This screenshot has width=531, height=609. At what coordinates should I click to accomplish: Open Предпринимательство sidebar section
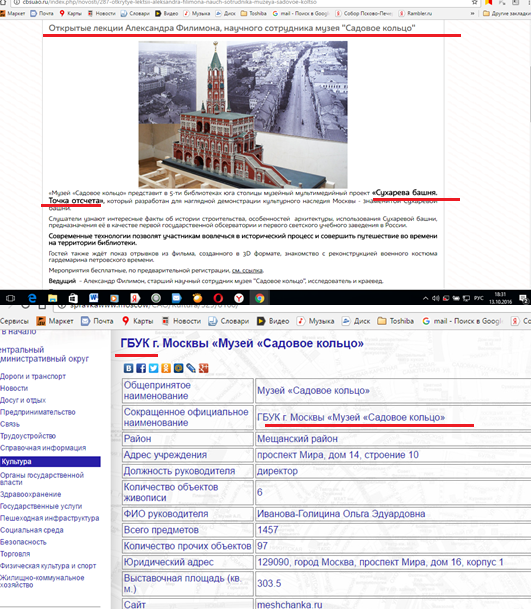click(38, 412)
